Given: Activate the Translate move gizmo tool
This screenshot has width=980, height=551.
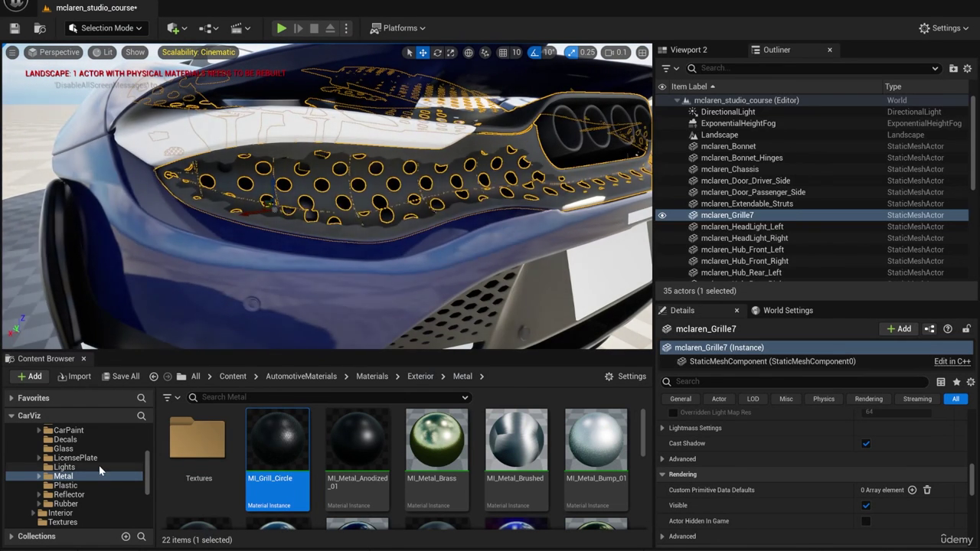Looking at the screenshot, I should pyautogui.click(x=423, y=53).
